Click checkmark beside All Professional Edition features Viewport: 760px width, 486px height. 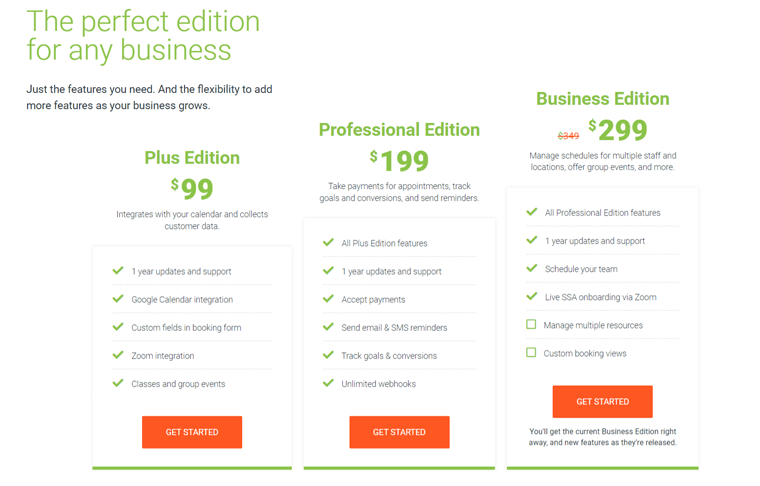tap(532, 212)
